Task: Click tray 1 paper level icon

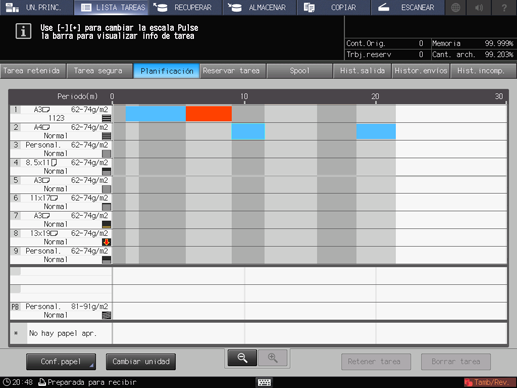Action: click(106, 118)
